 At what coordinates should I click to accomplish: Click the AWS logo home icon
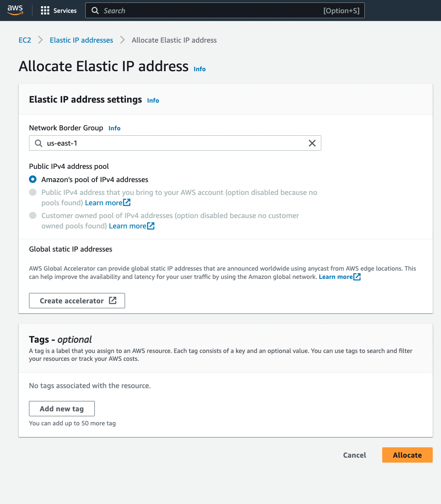pos(15,10)
